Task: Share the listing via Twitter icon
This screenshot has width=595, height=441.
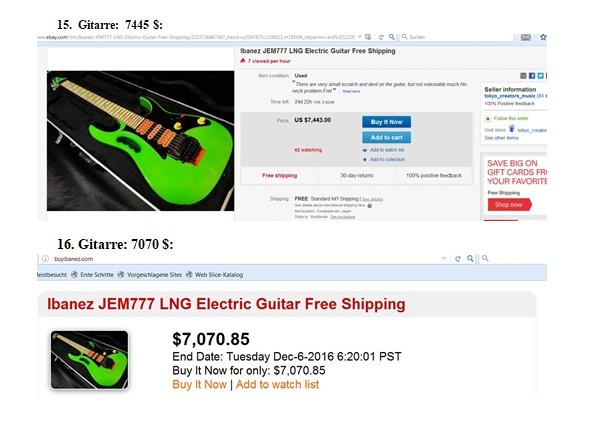Action: pyautogui.click(x=540, y=76)
